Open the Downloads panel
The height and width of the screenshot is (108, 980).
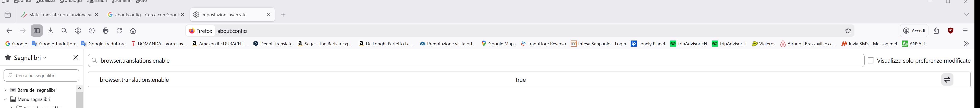point(51,31)
